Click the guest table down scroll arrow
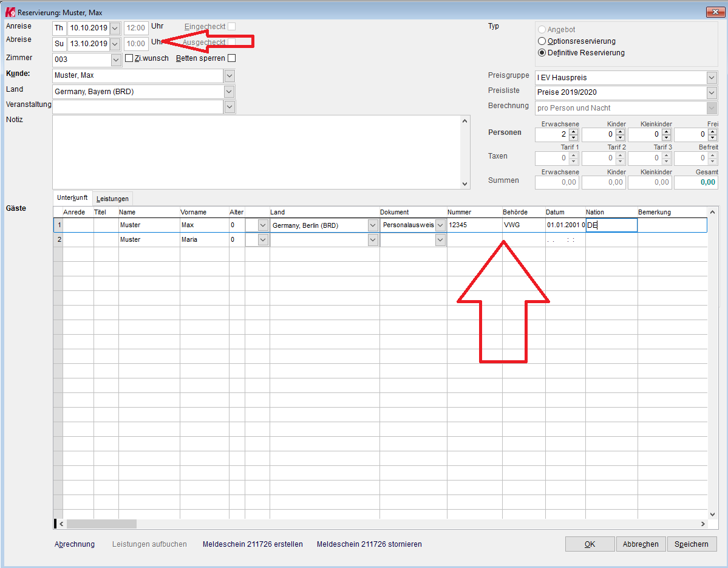 point(713,514)
